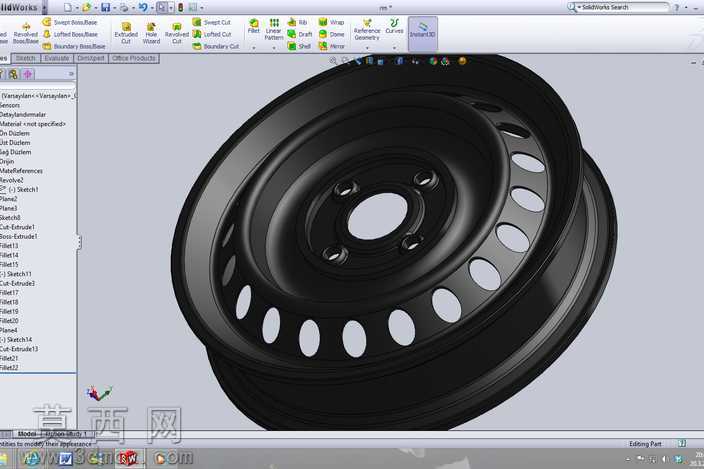Viewport: 704px width, 469px height.
Task: Select the Dome feature
Action: click(x=331, y=34)
